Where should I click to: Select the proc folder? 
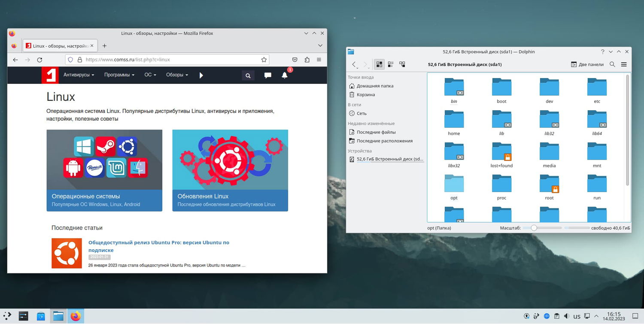pos(501,188)
